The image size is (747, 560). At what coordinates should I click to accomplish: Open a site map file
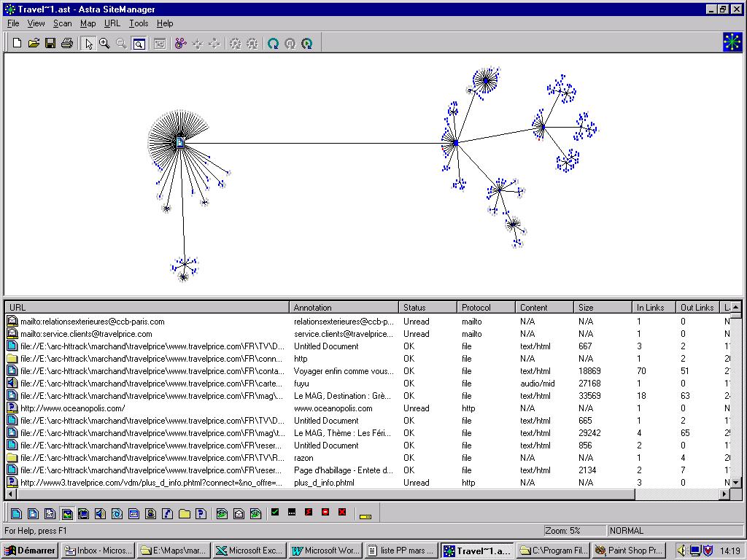pos(34,43)
